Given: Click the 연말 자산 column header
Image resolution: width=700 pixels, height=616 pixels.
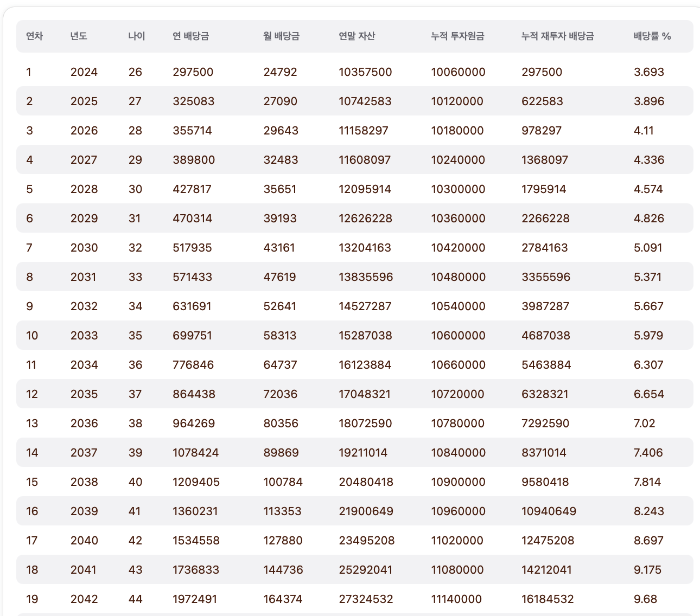Looking at the screenshot, I should [x=357, y=36].
